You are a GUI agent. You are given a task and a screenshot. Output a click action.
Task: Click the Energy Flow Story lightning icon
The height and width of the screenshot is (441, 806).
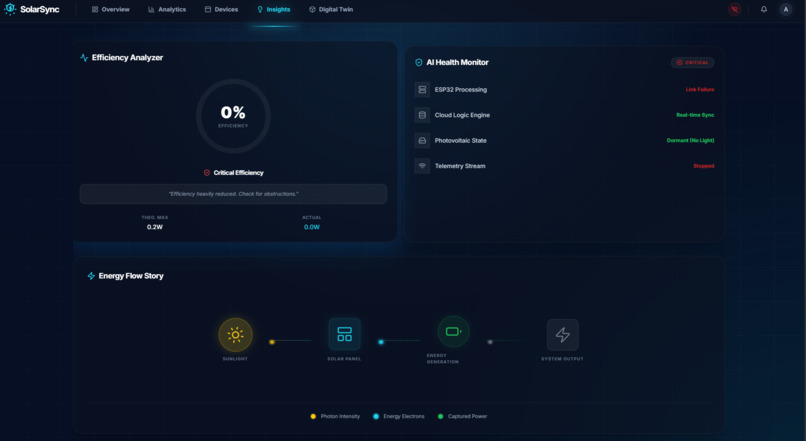coord(91,276)
